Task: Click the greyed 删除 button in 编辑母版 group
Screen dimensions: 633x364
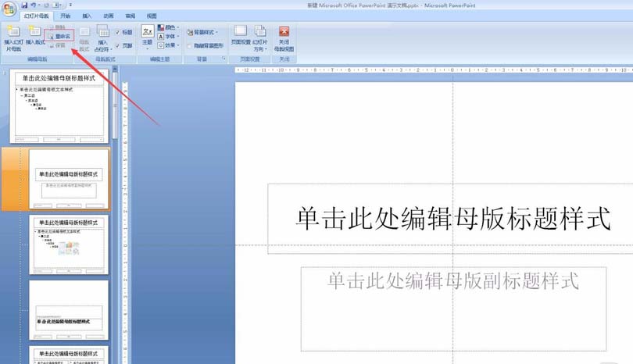Action: point(57,27)
